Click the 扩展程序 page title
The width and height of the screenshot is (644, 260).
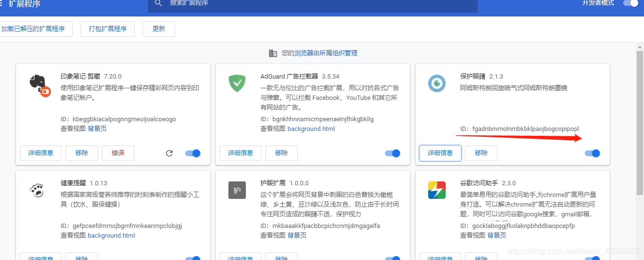[x=24, y=4]
